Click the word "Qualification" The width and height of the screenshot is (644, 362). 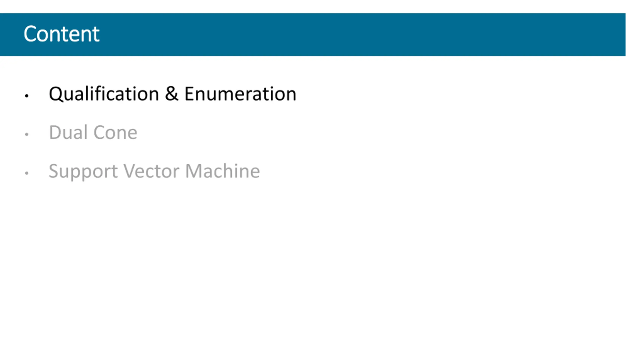point(104,94)
